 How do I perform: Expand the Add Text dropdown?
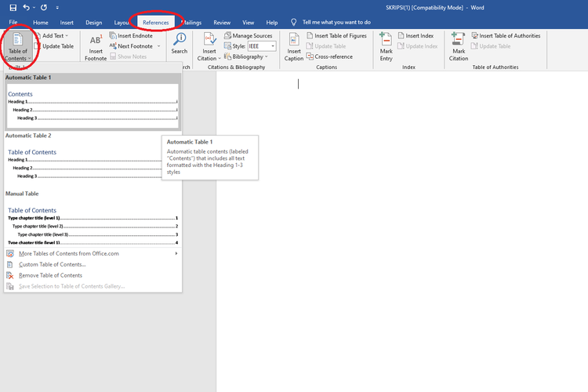point(54,36)
